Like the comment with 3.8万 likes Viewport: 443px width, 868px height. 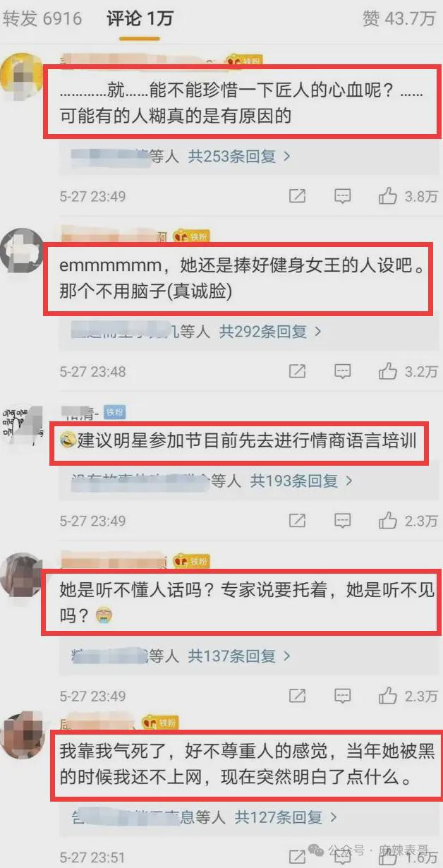point(388,196)
